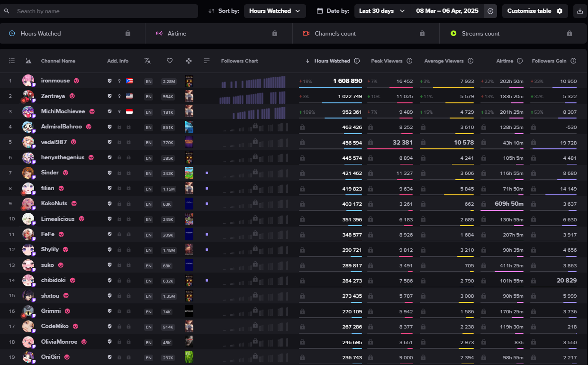This screenshot has height=365, width=588.
Task: Click the avatar column header icon
Action: (x=28, y=61)
